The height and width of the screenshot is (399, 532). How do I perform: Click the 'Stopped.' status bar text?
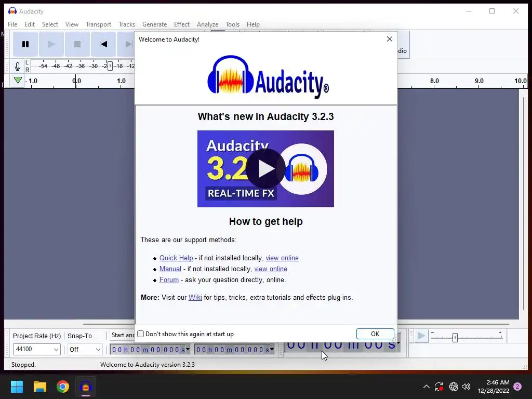tap(23, 364)
